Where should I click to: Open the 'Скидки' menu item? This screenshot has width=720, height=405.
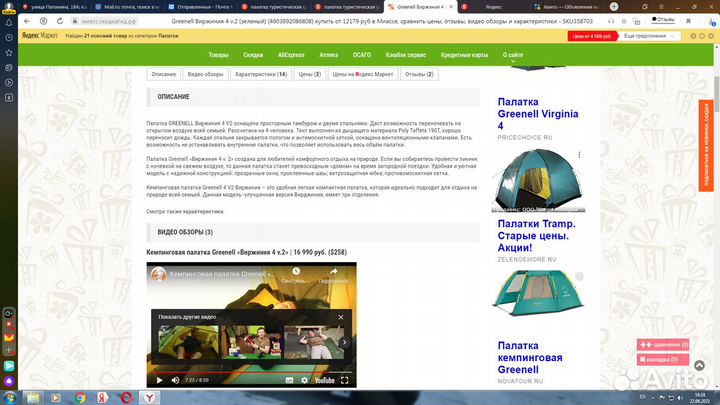253,55
